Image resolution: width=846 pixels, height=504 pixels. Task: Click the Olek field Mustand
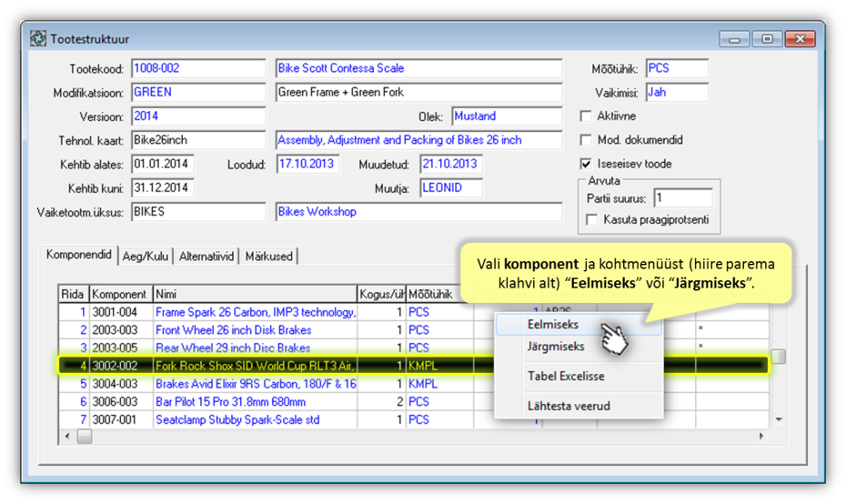click(x=507, y=116)
